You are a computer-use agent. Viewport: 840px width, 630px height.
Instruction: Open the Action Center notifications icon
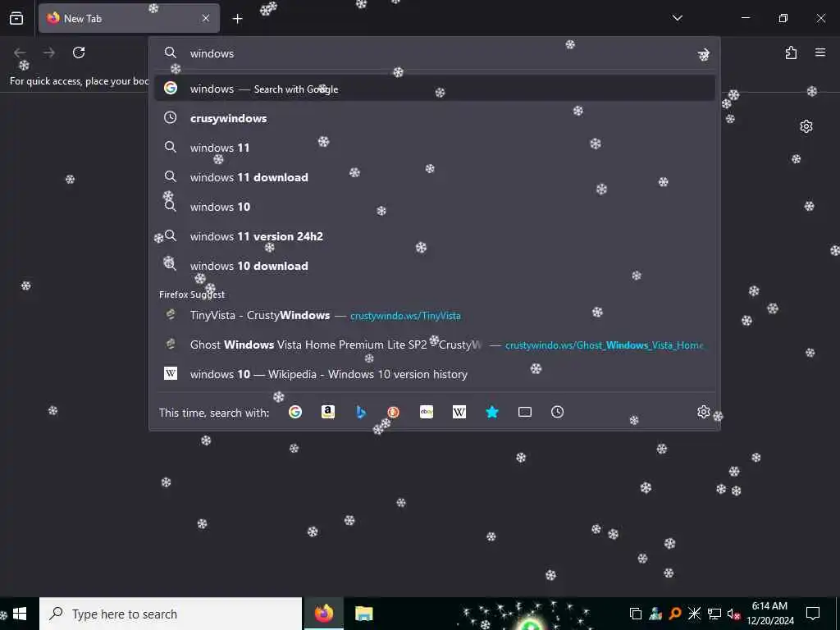813,614
